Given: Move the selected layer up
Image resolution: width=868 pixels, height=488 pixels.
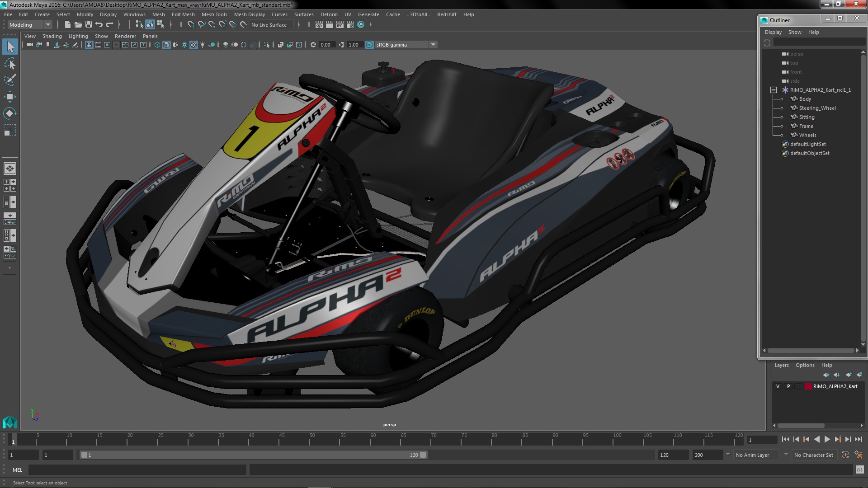Looking at the screenshot, I should pos(826,375).
